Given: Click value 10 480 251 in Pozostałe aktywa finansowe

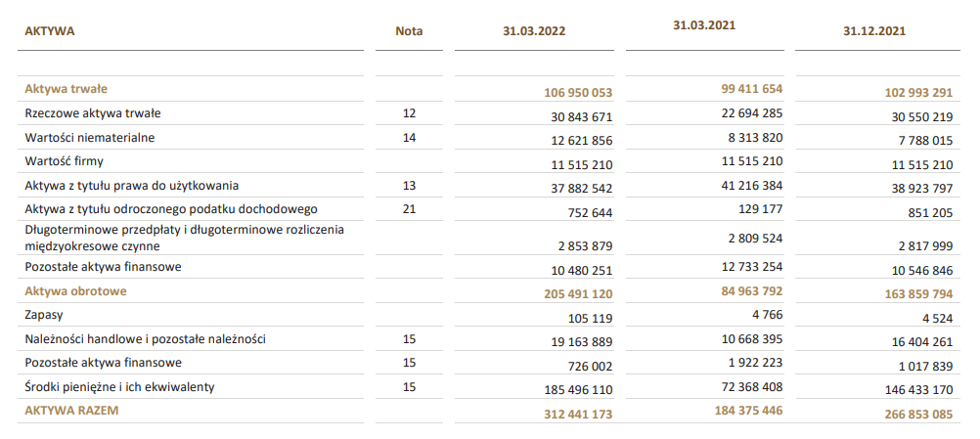Looking at the screenshot, I should (581, 271).
